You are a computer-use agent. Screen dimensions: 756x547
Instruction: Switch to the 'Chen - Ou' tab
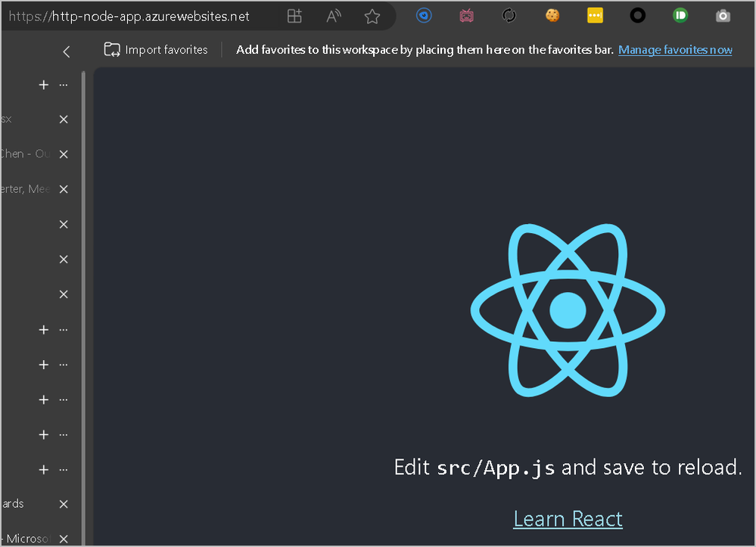[26, 154]
